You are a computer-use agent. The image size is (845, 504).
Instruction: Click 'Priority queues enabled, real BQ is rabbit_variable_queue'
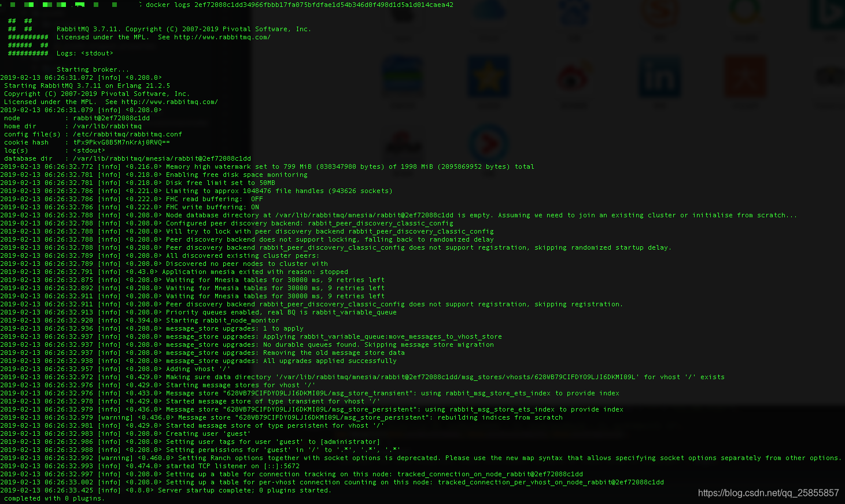click(281, 312)
